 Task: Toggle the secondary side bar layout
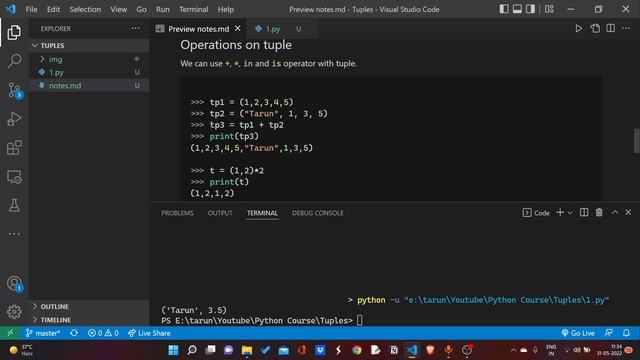(530, 9)
